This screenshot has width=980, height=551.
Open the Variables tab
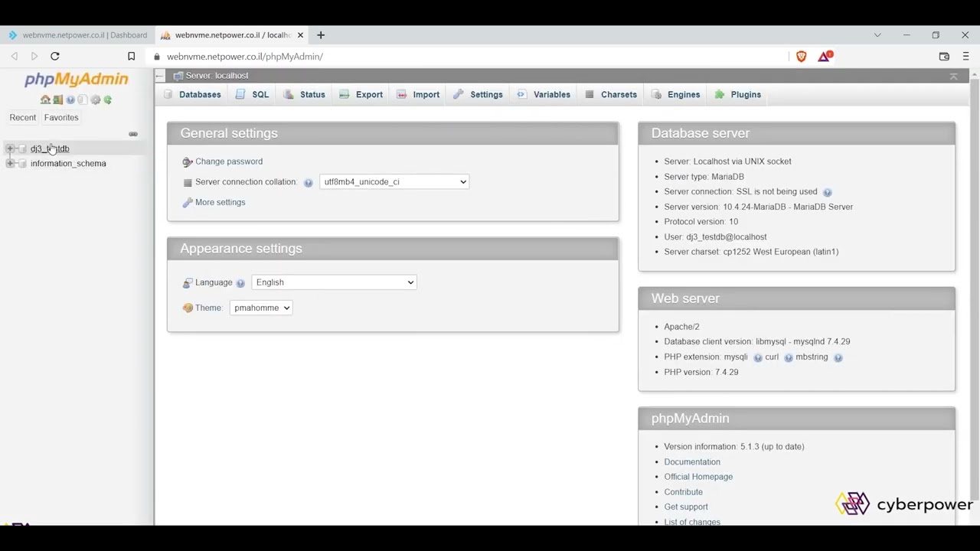click(544, 94)
